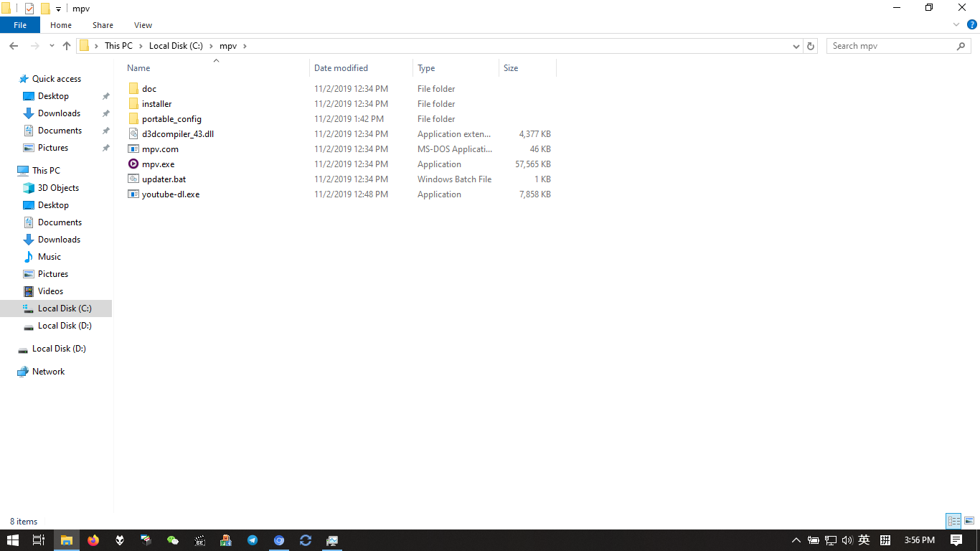This screenshot has width=980, height=551.
Task: Open the network status tray icon
Action: pyautogui.click(x=831, y=540)
